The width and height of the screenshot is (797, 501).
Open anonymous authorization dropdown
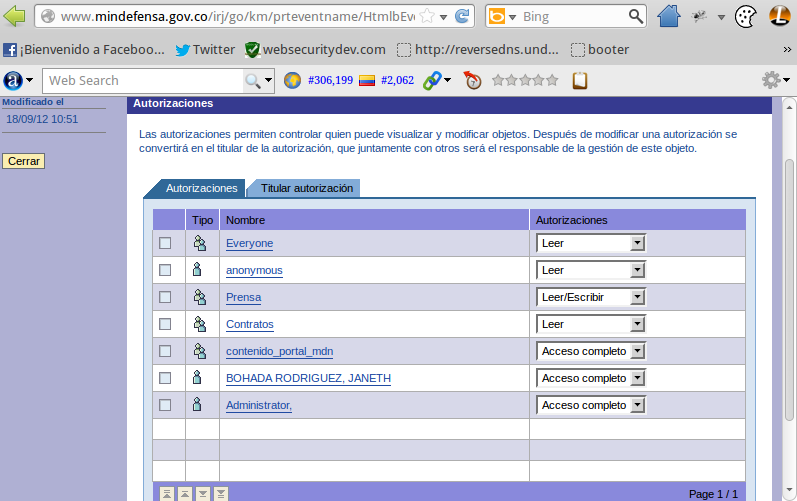pyautogui.click(x=591, y=270)
